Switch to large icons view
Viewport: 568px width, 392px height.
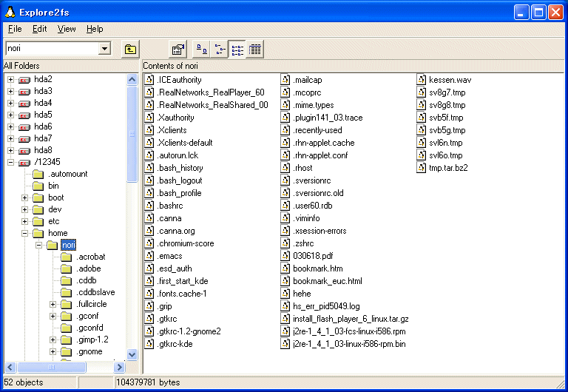202,50
